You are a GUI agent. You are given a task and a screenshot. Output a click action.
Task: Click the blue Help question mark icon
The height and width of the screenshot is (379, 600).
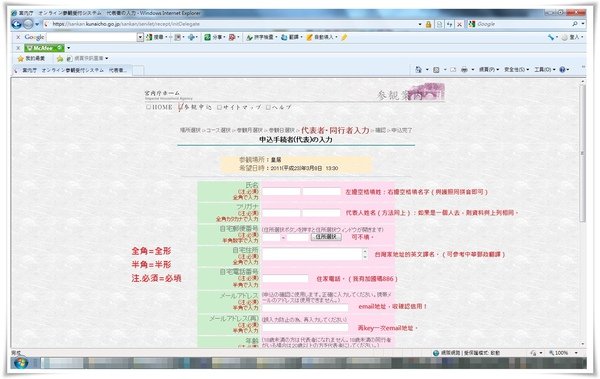[x=562, y=70]
